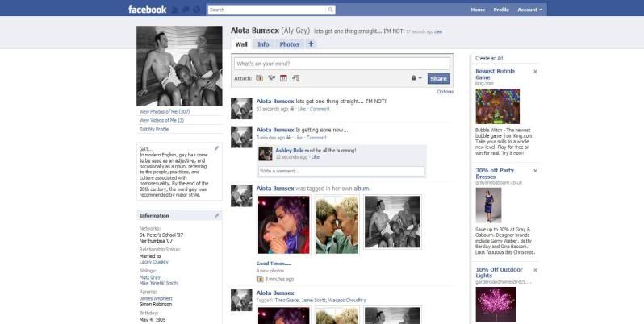644x324 pixels.
Task: Open Ashley Dale's profile link
Action: tap(290, 151)
